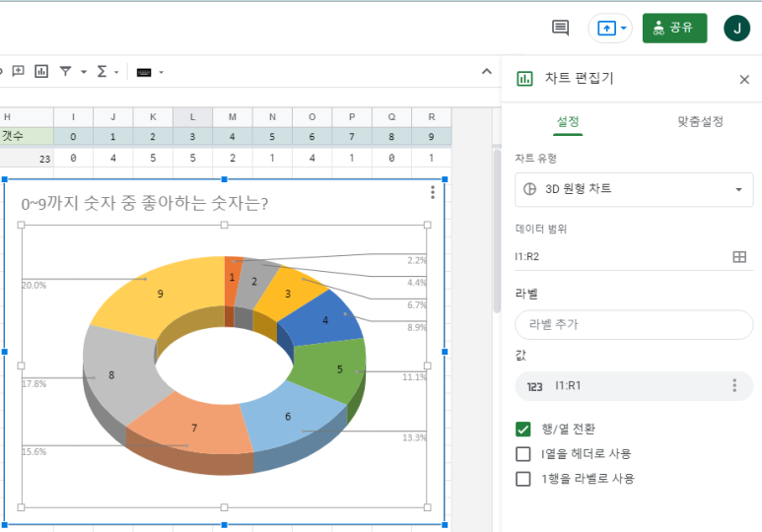
Task: Expand the functions dropdown arrow
Action: 116,72
